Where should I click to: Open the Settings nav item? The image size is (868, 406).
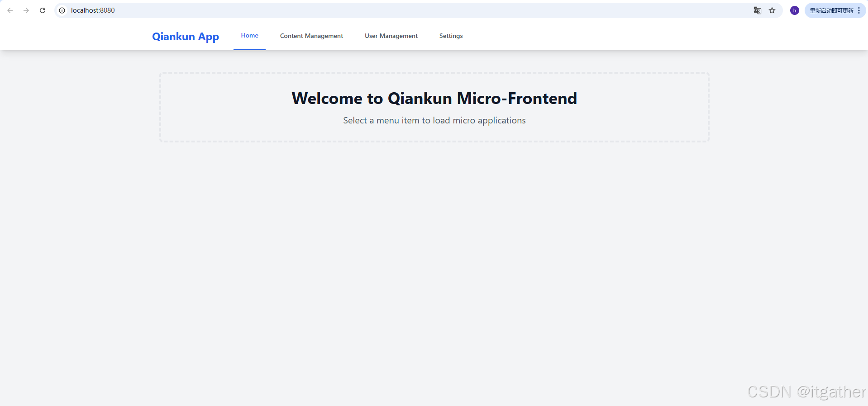click(x=451, y=36)
